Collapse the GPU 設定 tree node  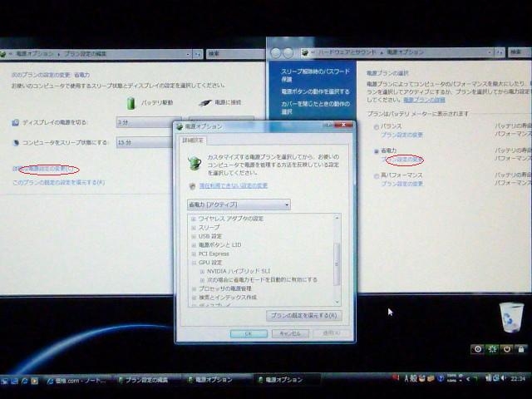click(x=194, y=263)
